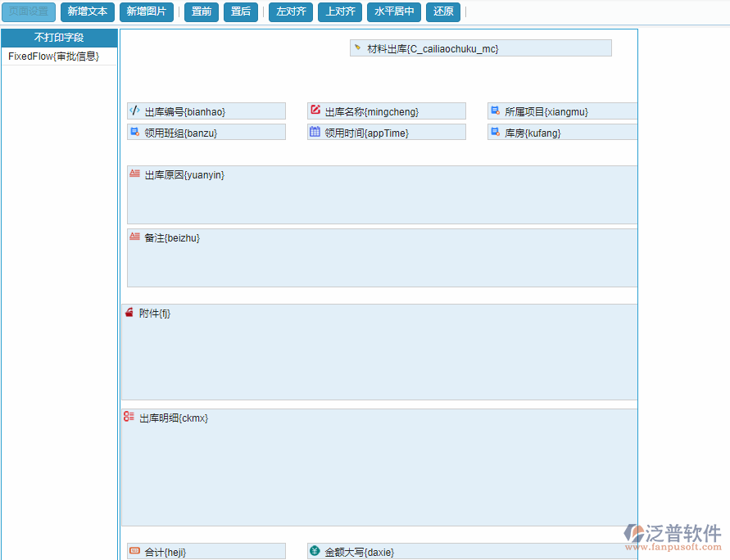Click 还原 to restore the layout
This screenshot has width=730, height=560.
442,11
